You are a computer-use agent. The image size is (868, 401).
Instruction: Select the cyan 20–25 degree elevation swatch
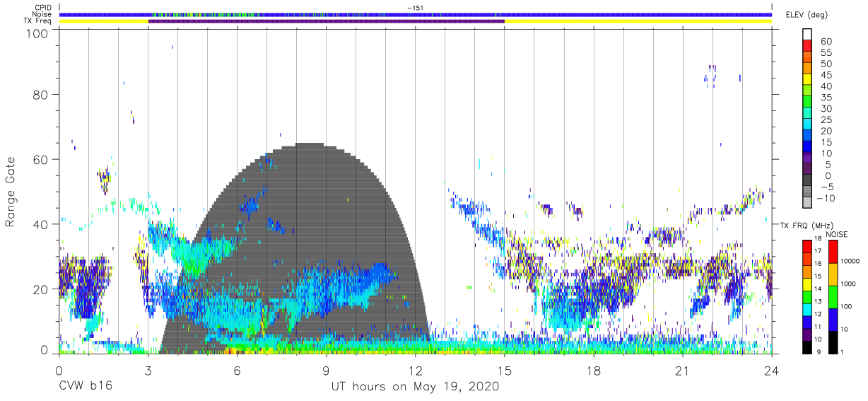[x=807, y=125]
